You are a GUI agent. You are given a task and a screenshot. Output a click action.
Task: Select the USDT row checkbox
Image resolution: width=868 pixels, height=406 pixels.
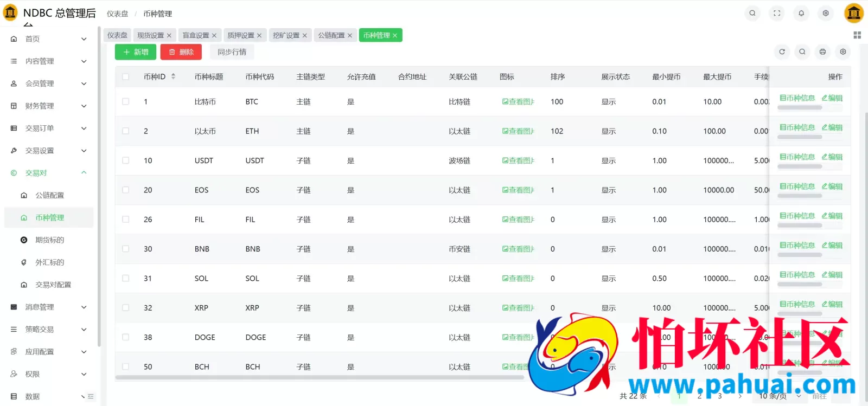(x=126, y=160)
